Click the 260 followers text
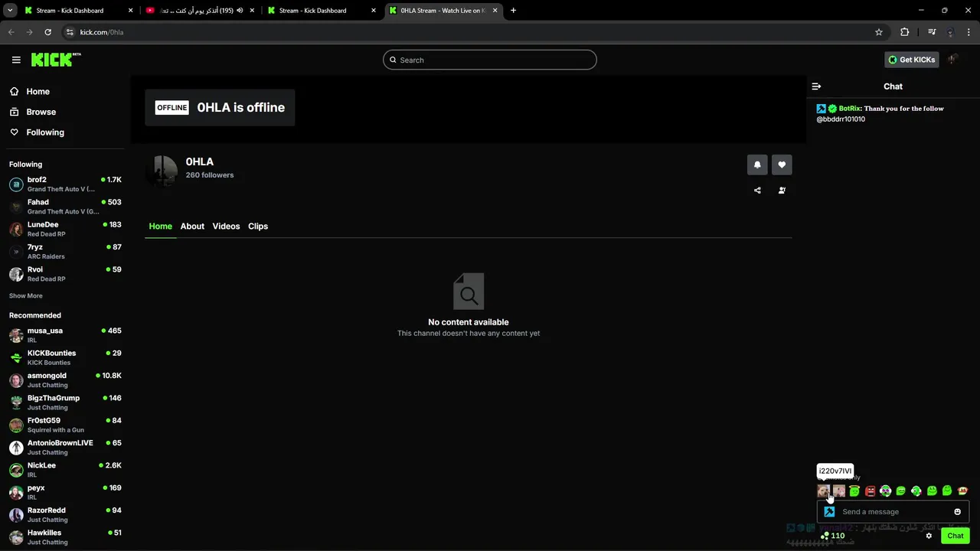The width and height of the screenshot is (980, 551). (210, 175)
